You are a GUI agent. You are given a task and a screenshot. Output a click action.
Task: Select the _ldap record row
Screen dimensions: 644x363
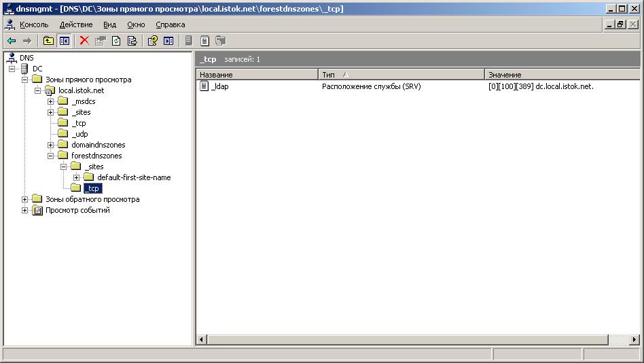pos(418,86)
